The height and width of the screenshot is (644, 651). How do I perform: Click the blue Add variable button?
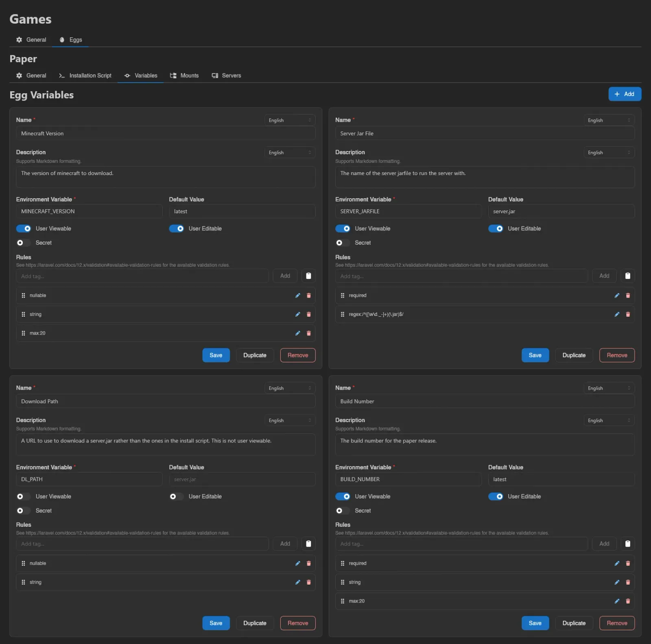625,94
